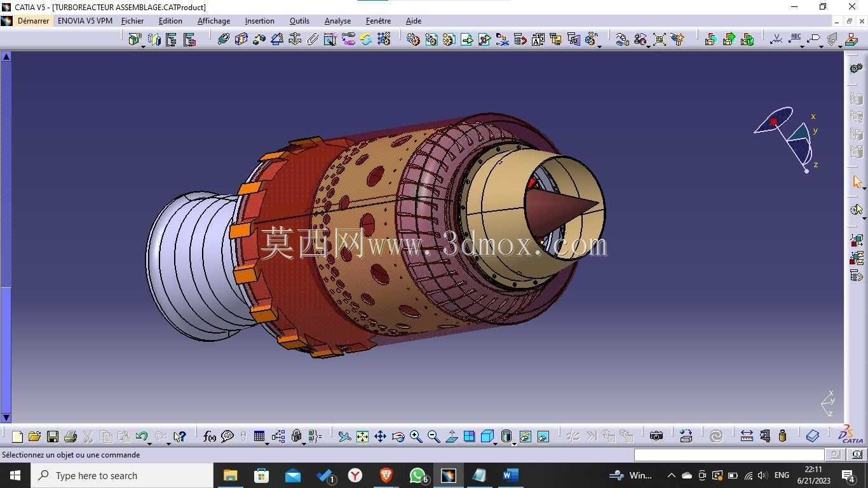
Task: Select the Offset Constraint tool
Action: tap(259, 39)
